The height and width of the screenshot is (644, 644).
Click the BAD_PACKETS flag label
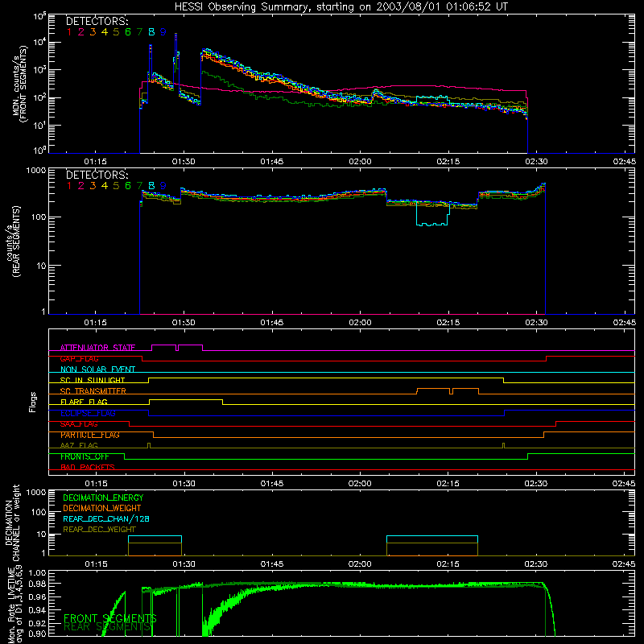tap(88, 467)
